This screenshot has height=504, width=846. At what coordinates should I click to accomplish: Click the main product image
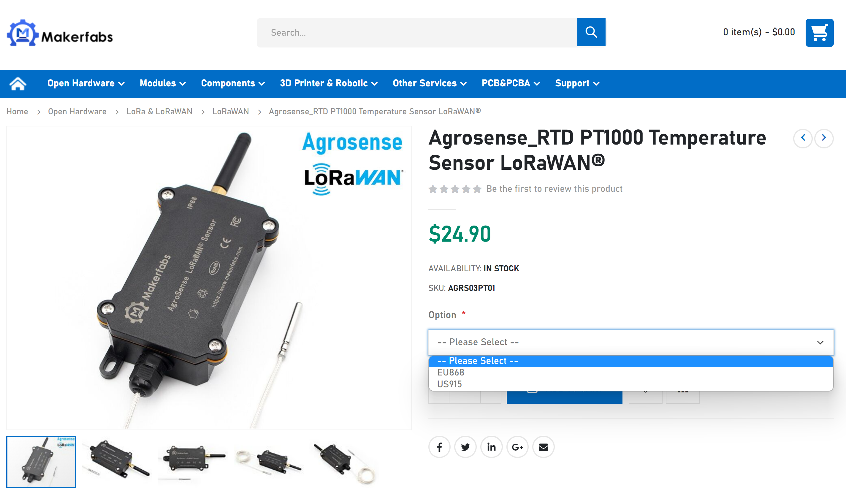[209, 278]
